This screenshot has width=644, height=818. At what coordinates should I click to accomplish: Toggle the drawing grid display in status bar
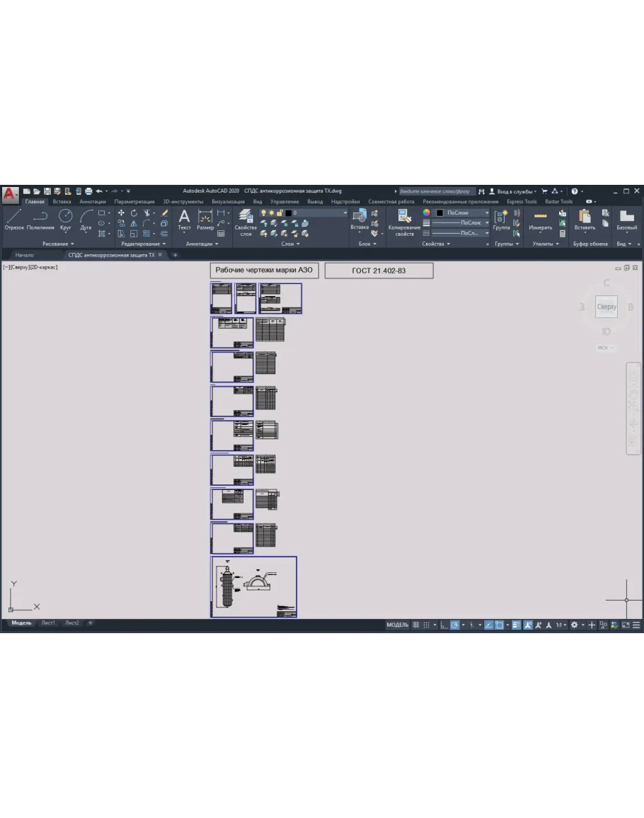tap(416, 625)
